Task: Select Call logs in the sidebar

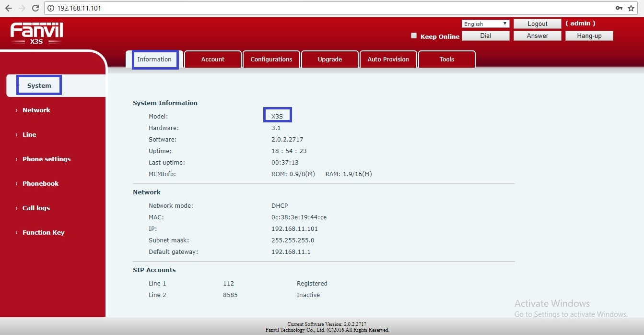Action: point(36,208)
